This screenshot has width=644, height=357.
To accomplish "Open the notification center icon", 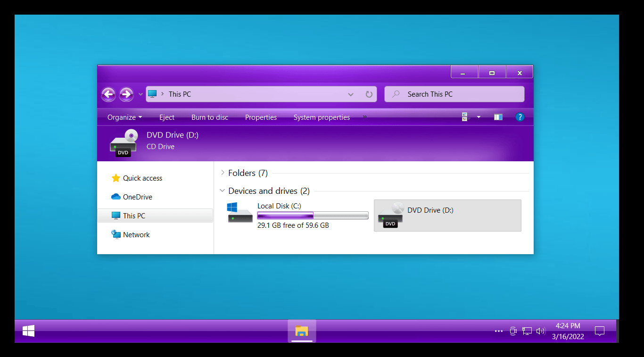I will coord(600,331).
